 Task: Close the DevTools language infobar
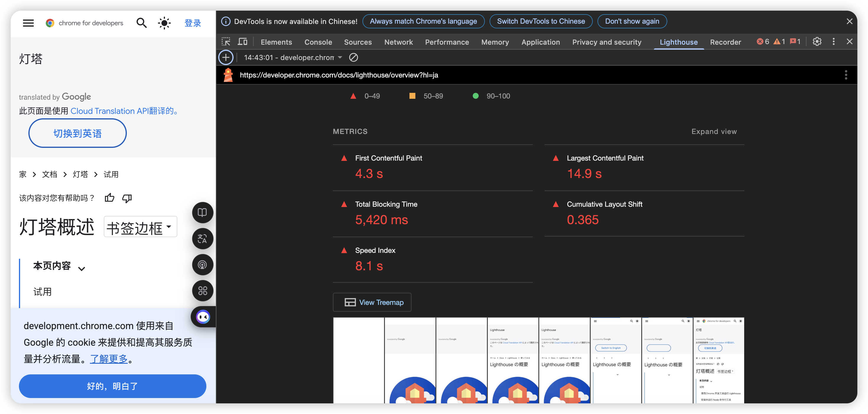click(849, 21)
